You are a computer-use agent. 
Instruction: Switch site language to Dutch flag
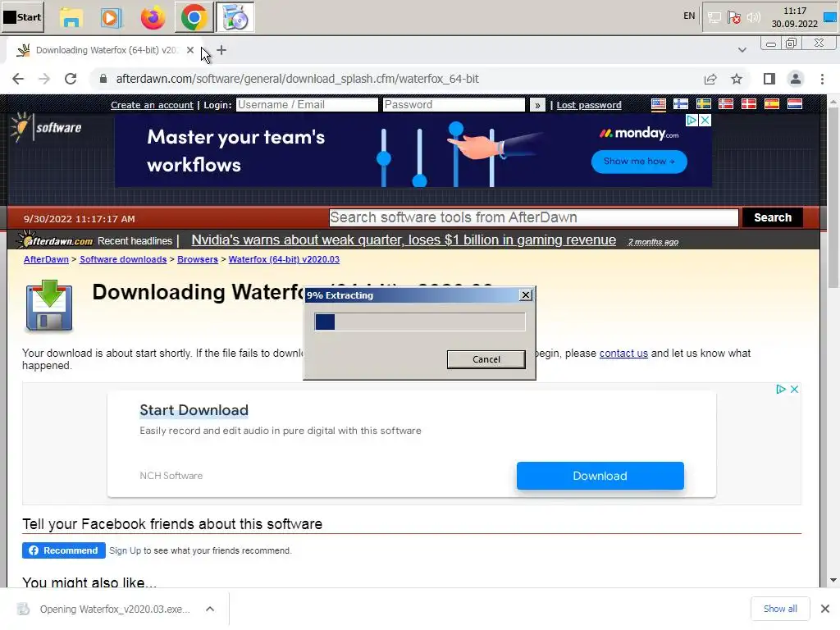[x=794, y=104]
